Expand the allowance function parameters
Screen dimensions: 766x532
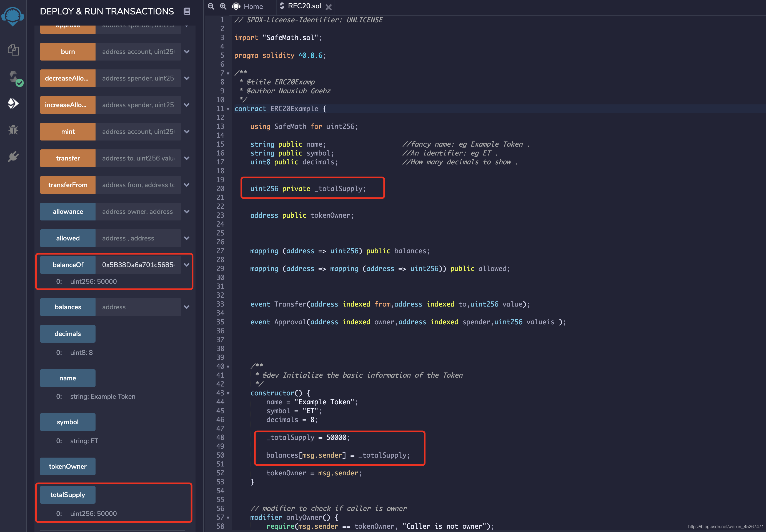(x=187, y=212)
